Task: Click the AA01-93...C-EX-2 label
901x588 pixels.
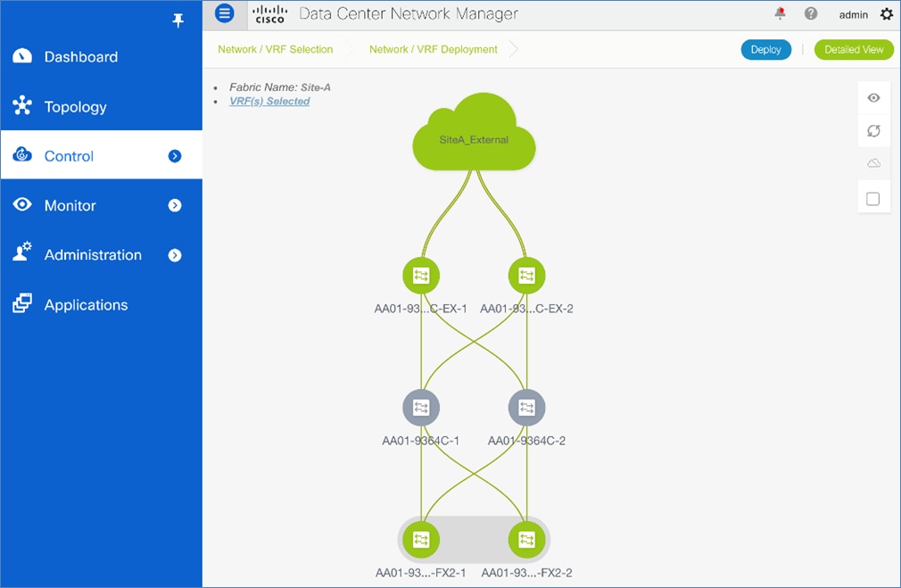Action: tap(526, 309)
